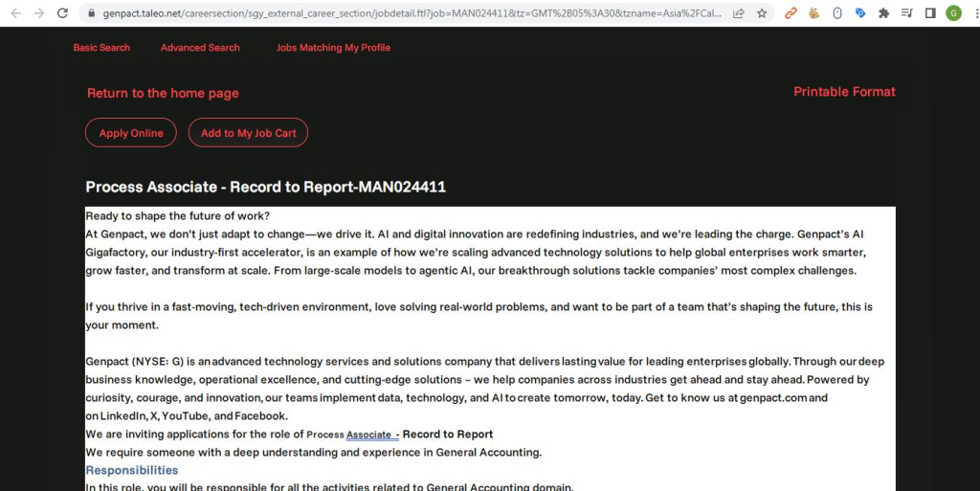This screenshot has width=980, height=491.
Task: Click 'Genpact (NYSE: G)' text
Action: [134, 362]
